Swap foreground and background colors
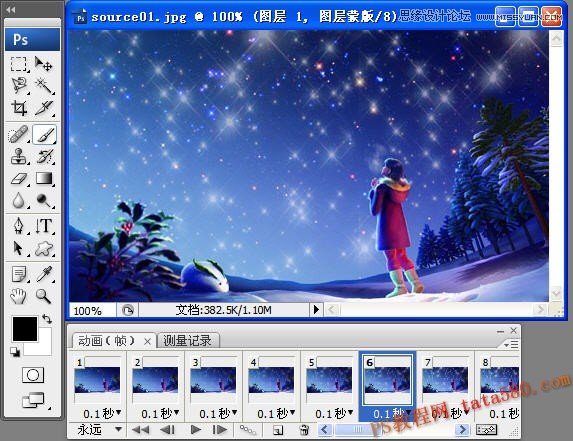Image resolution: width=573 pixels, height=441 pixels. pyautogui.click(x=47, y=319)
